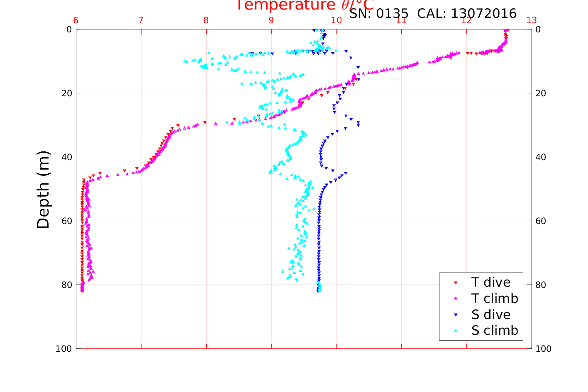
Task: Click the '20' depth tick on right axis
Action: [541, 93]
